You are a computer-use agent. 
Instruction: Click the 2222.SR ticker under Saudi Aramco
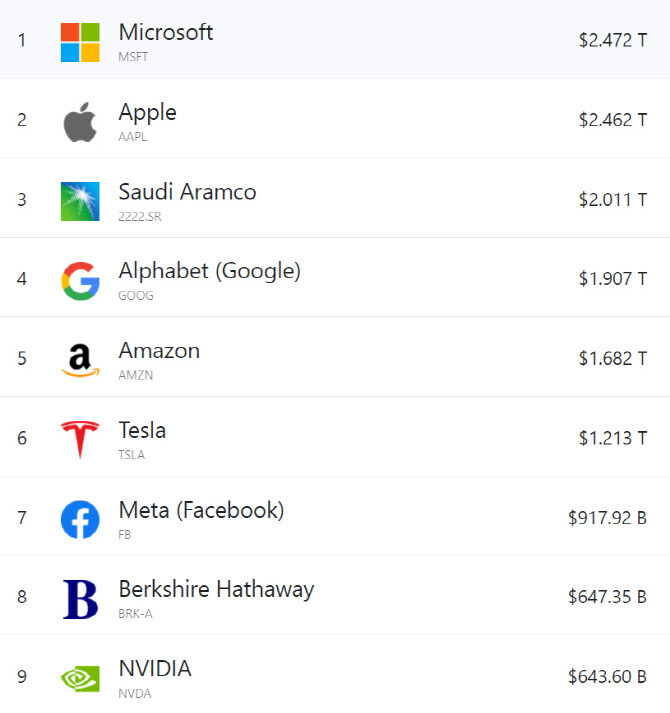tap(140, 216)
